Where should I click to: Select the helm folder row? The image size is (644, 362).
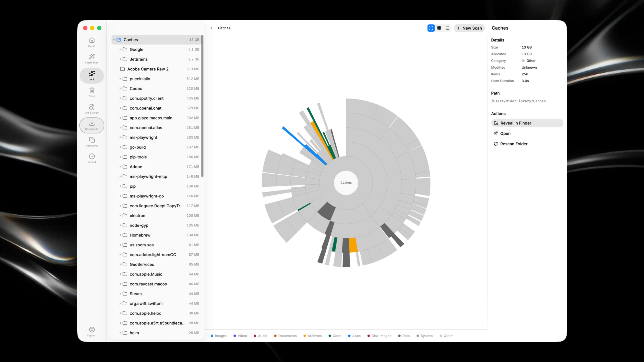point(157,333)
